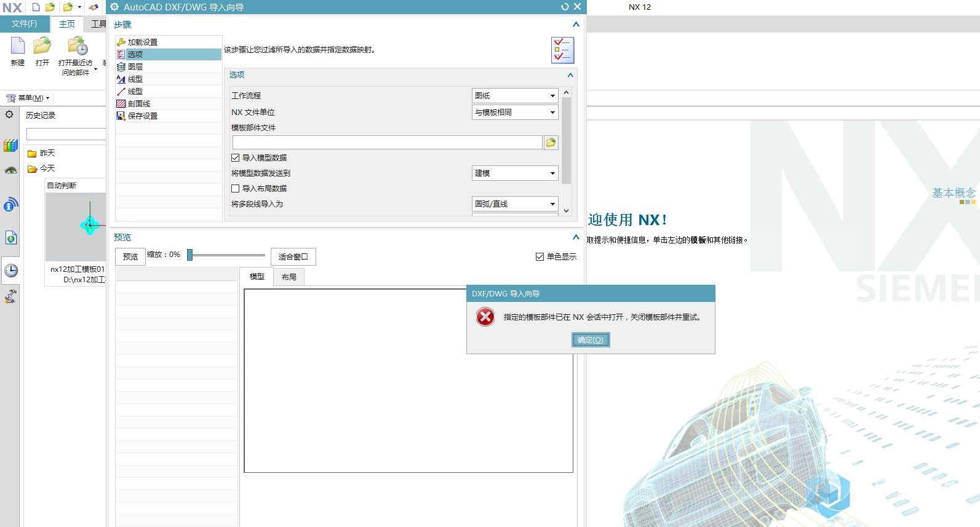Click the nx12加工模板01 history thumbnail
Screen dimensions: 980x527
(76, 227)
